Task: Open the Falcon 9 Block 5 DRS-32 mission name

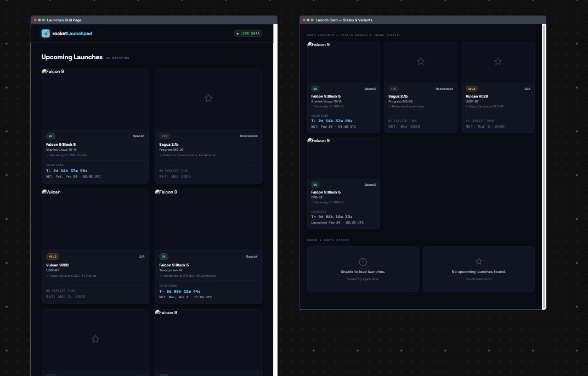Action: (326, 192)
